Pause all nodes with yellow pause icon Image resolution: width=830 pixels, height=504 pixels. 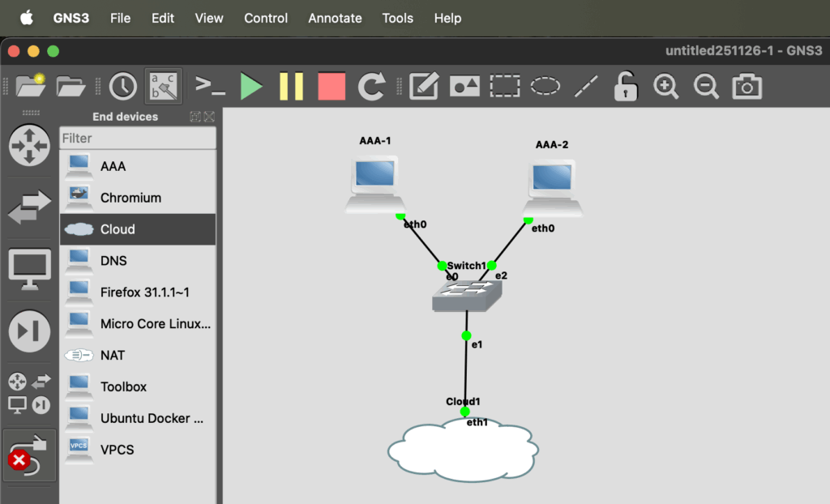[291, 86]
